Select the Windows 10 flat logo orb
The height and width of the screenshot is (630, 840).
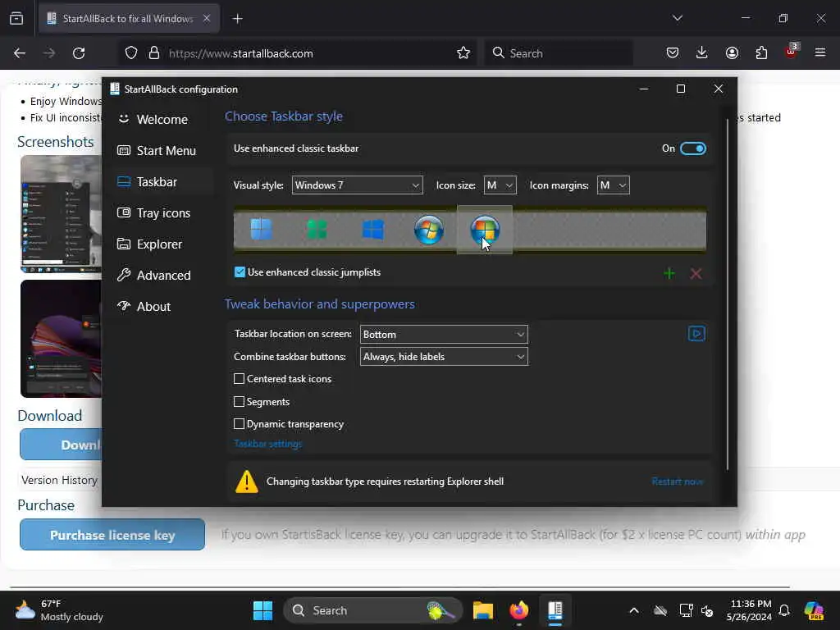tap(373, 230)
